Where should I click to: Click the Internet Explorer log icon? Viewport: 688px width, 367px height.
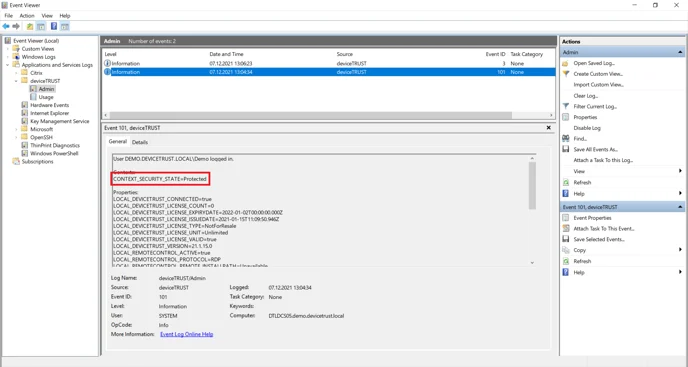tap(25, 113)
